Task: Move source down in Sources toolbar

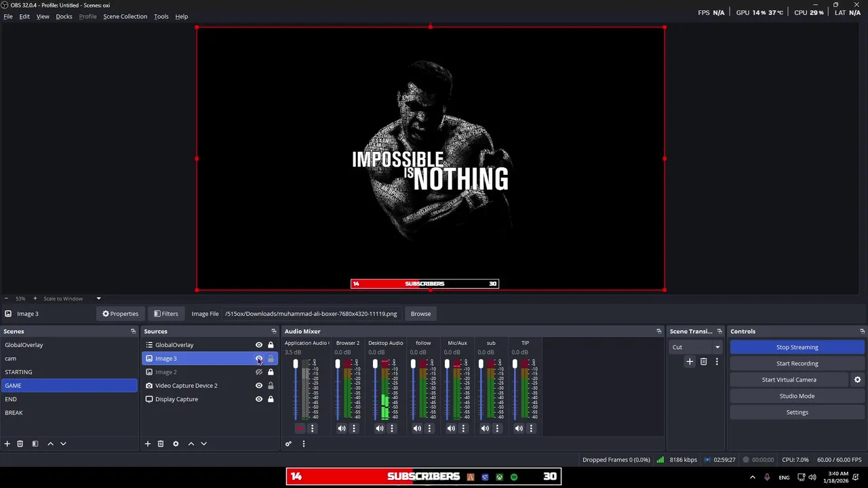Action: (203, 444)
